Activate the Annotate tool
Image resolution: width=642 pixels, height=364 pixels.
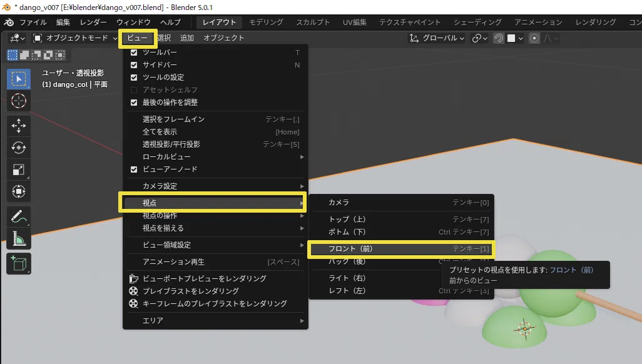tap(18, 216)
